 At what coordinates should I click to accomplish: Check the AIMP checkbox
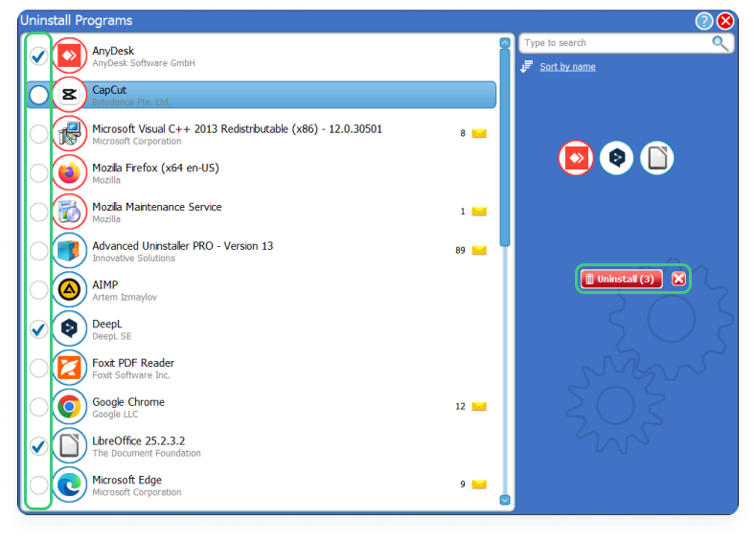click(38, 290)
